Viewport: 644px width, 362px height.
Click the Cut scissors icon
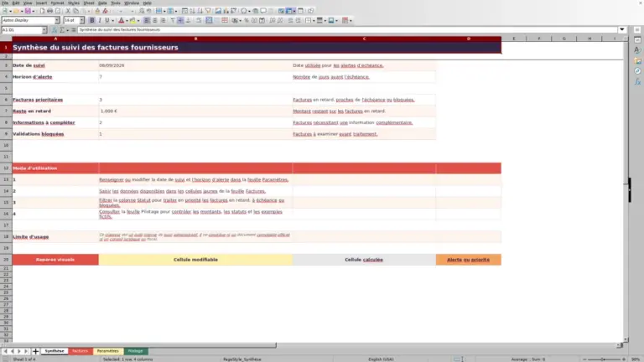[68, 11]
